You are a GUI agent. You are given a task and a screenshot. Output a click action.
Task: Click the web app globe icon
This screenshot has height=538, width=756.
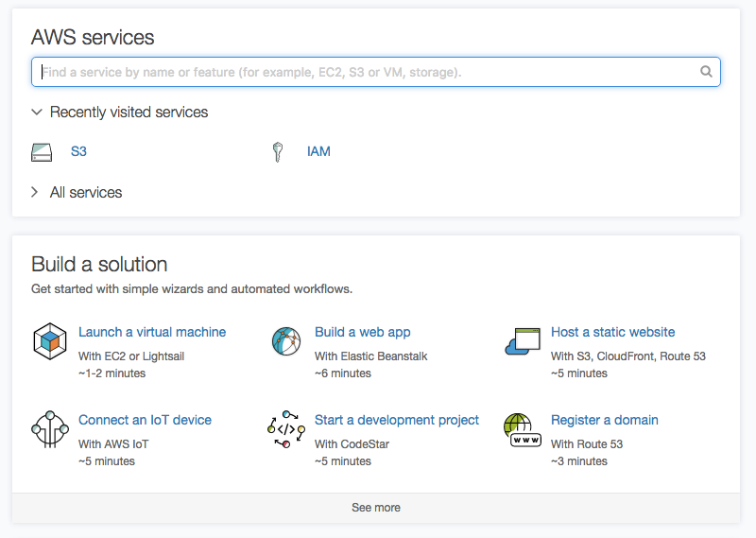tap(286, 341)
